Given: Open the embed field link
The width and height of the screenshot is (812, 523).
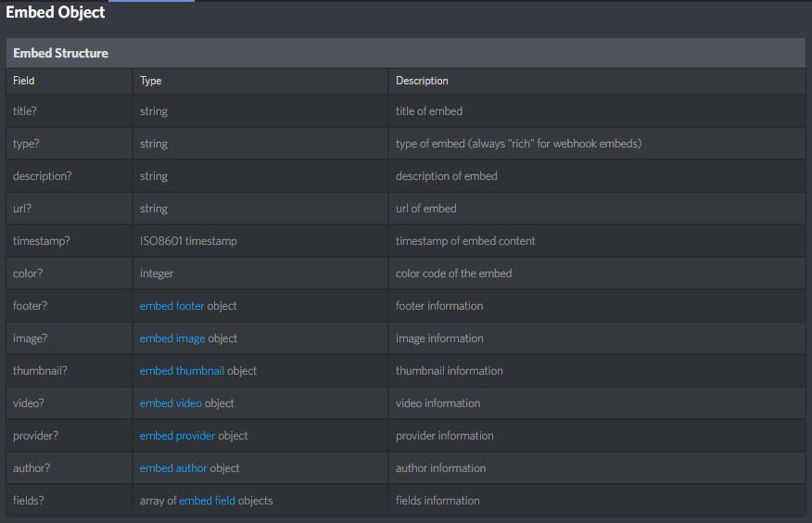Looking at the screenshot, I should (208, 501).
